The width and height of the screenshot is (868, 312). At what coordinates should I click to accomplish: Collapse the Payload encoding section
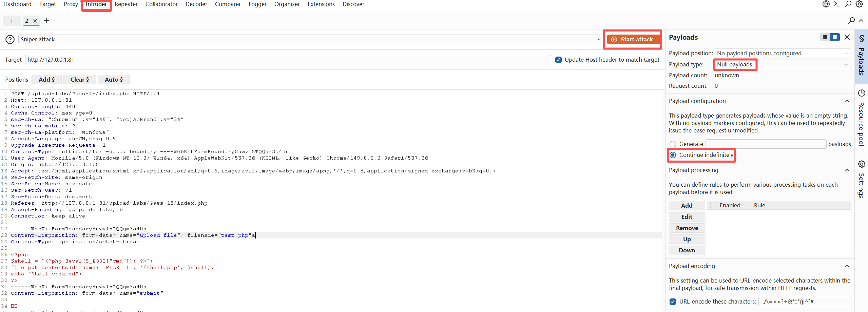(847, 266)
